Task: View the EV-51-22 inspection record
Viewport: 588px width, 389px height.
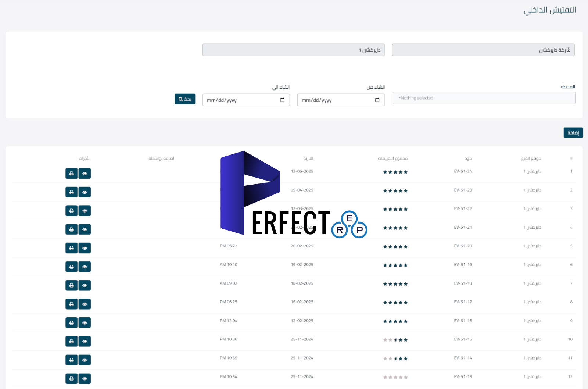Action: pyautogui.click(x=85, y=211)
